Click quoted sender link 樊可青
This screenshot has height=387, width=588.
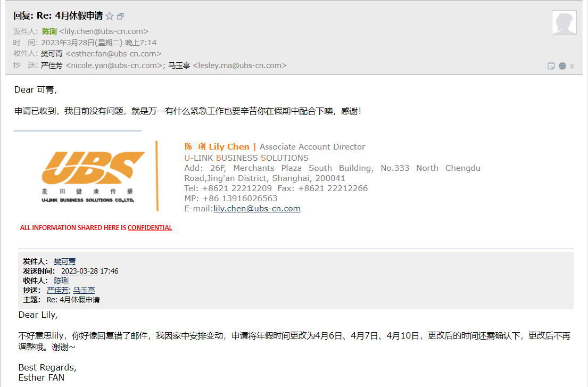point(65,261)
